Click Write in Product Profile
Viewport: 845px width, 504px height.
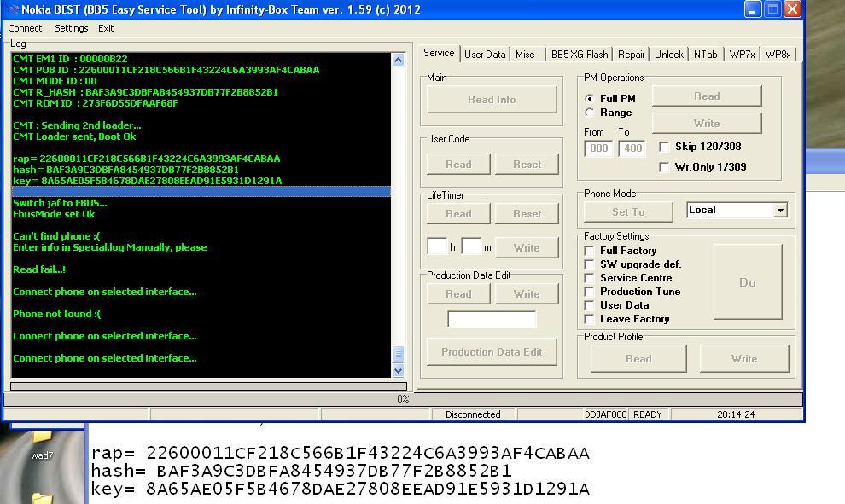pyautogui.click(x=744, y=359)
